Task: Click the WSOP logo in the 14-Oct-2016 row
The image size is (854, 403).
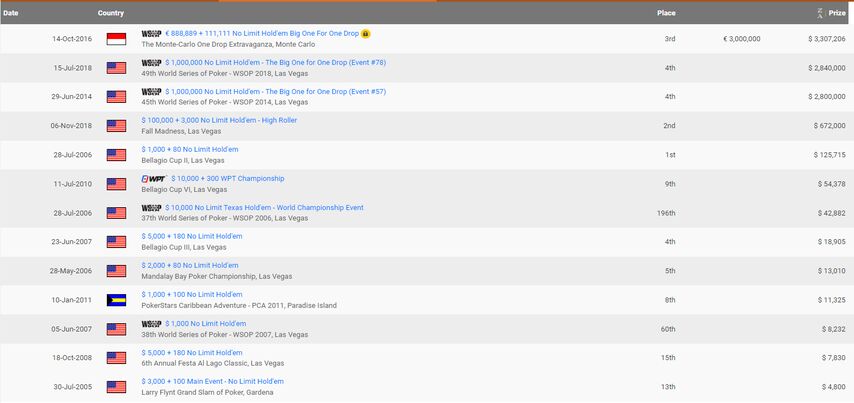Action: [x=151, y=34]
